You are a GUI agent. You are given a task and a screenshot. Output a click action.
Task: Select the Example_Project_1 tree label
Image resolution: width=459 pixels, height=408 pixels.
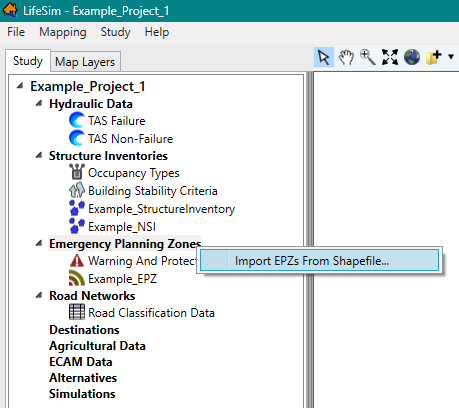pos(88,86)
